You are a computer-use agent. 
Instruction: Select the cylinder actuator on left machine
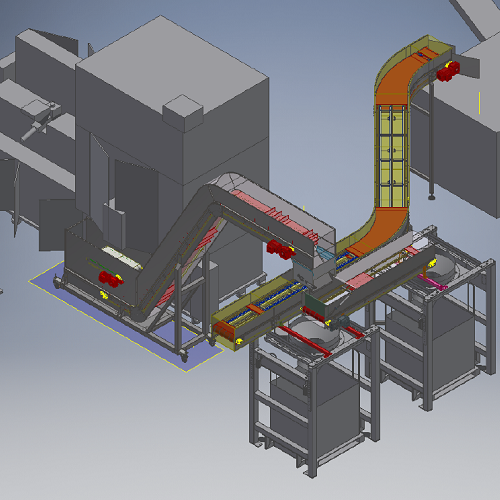click(33, 131)
